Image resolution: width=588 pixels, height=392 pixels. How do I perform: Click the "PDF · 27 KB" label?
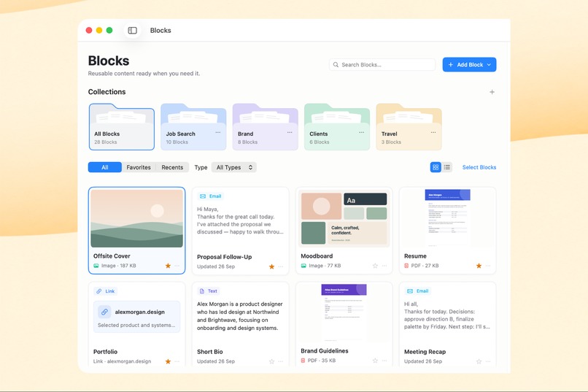[425, 266]
